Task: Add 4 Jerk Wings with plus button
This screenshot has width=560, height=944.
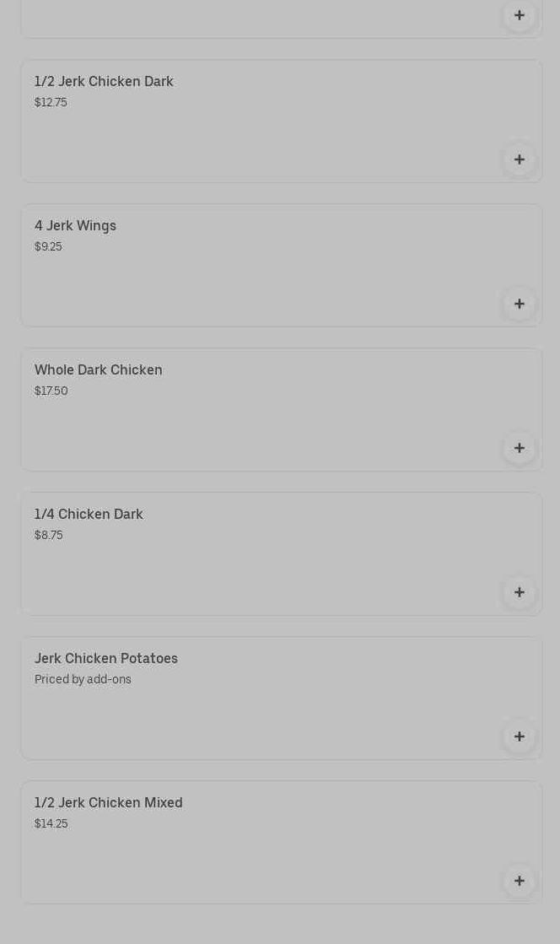Action: click(519, 304)
